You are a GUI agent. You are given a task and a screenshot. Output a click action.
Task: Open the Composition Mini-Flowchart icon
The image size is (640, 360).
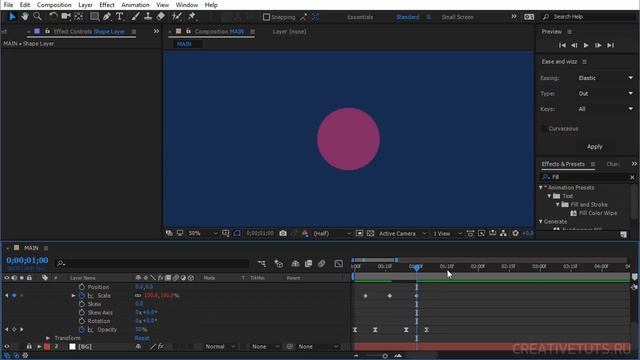pyautogui.click(x=262, y=264)
